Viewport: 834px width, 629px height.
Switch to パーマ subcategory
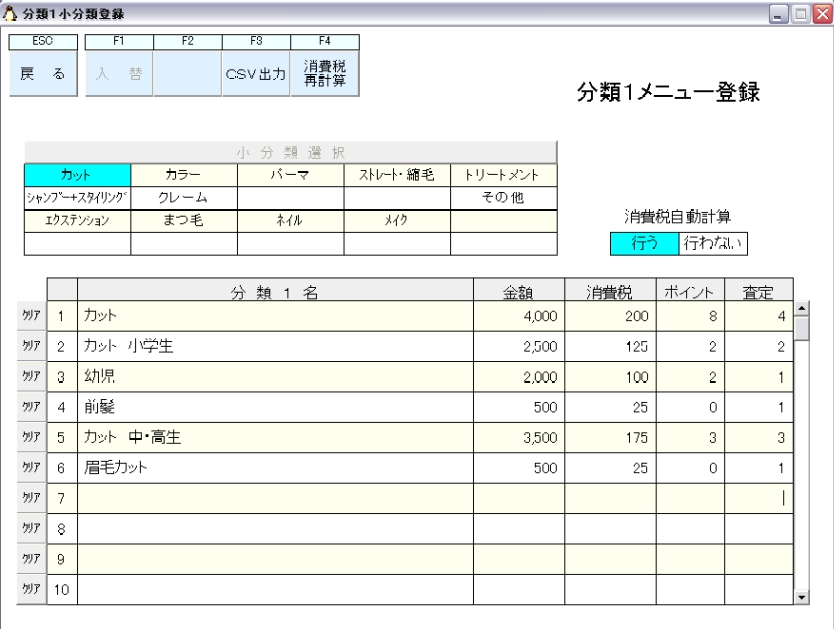point(290,175)
